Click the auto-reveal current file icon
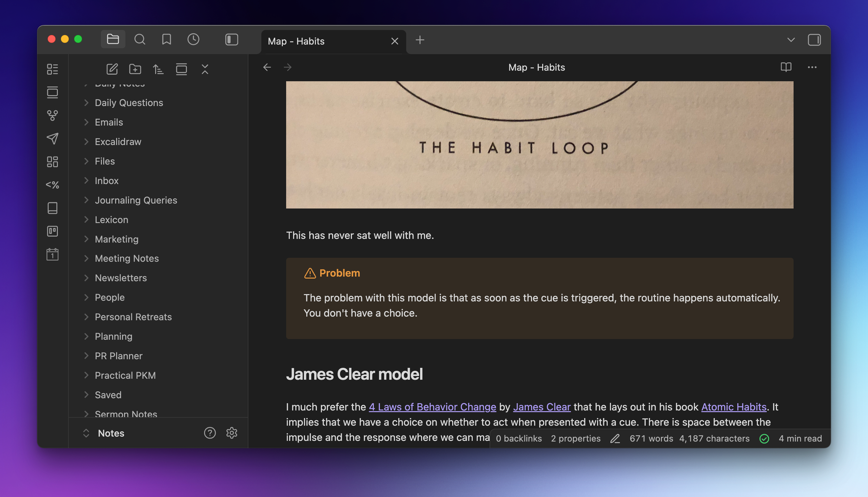This screenshot has height=497, width=868. coord(181,69)
